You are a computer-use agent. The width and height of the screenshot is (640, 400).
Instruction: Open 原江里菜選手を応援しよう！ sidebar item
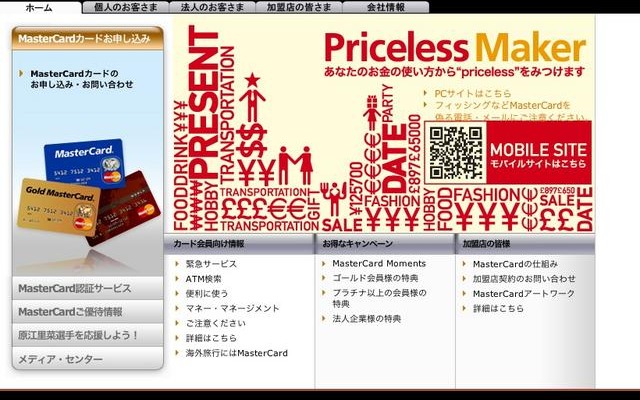pyautogui.click(x=88, y=336)
